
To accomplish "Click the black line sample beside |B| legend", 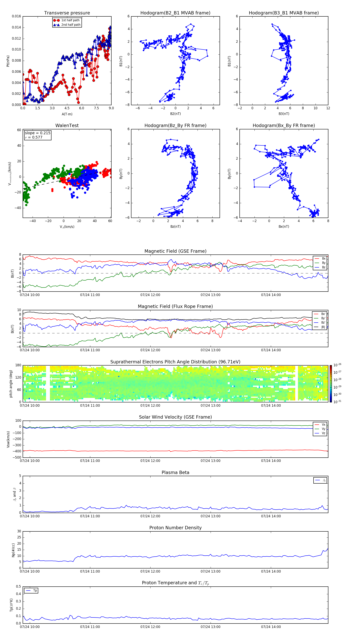I will click(x=316, y=327).
